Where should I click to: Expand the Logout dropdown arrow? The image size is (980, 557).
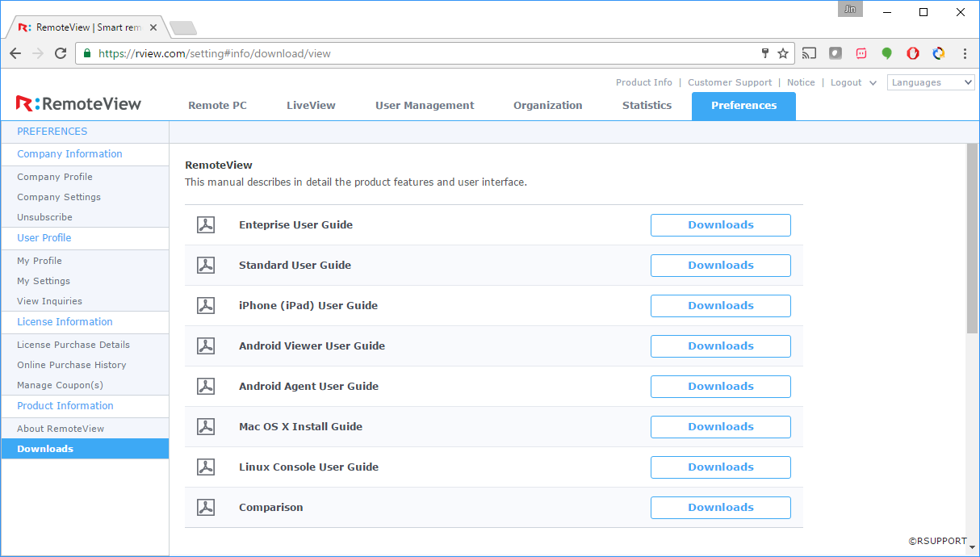pos(873,83)
